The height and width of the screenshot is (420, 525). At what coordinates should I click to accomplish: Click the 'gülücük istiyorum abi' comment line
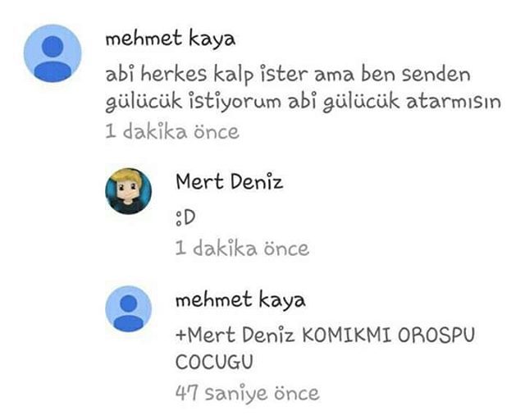pyautogui.click(x=304, y=102)
